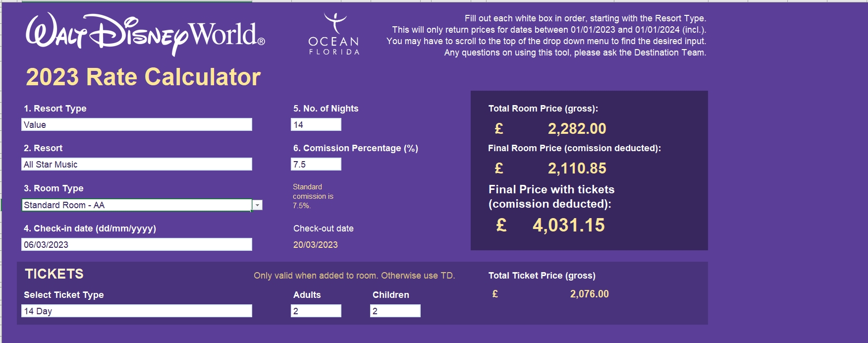This screenshot has width=868, height=343.
Task: Select the final room price 2,110.85
Action: (x=577, y=169)
